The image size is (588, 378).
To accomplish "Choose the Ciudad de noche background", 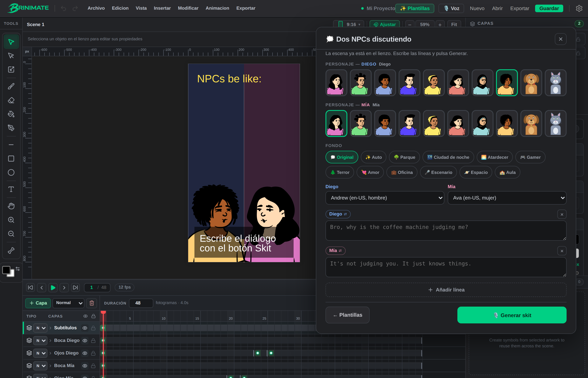I will [x=448, y=157].
